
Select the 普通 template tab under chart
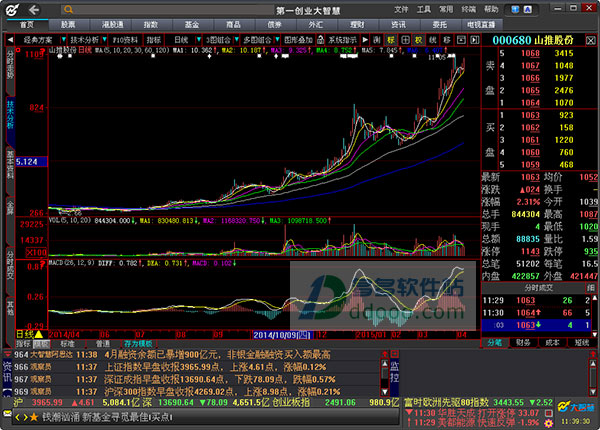(103, 344)
